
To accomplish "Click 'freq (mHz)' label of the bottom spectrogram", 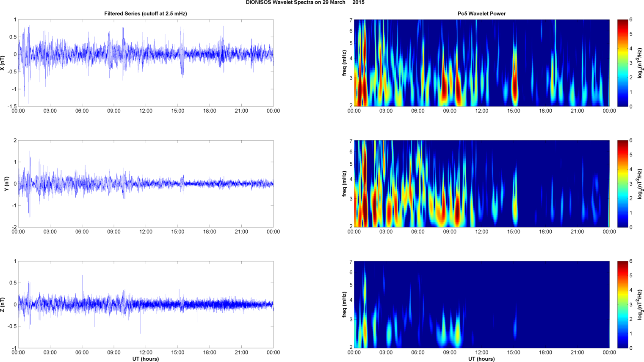I will pyautogui.click(x=344, y=304).
